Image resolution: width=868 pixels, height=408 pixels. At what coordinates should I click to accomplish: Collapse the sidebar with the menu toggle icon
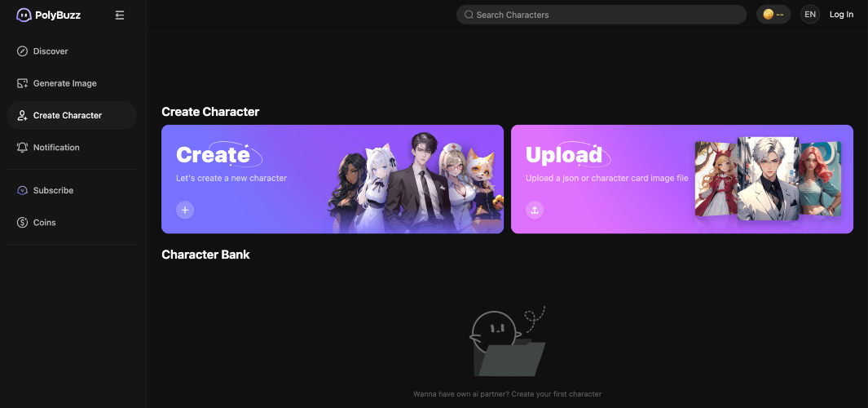coord(120,15)
